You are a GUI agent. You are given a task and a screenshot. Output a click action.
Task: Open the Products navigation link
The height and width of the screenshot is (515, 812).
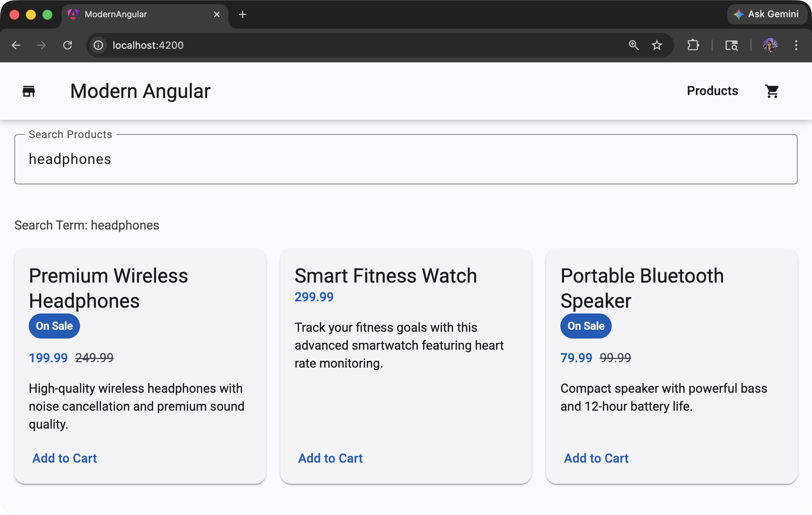click(712, 91)
